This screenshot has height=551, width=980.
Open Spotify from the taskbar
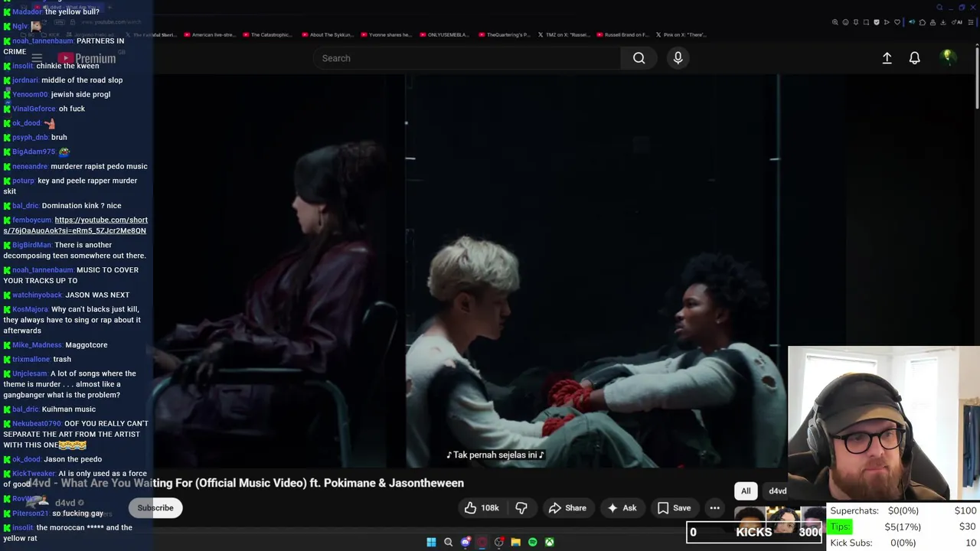[x=533, y=542]
